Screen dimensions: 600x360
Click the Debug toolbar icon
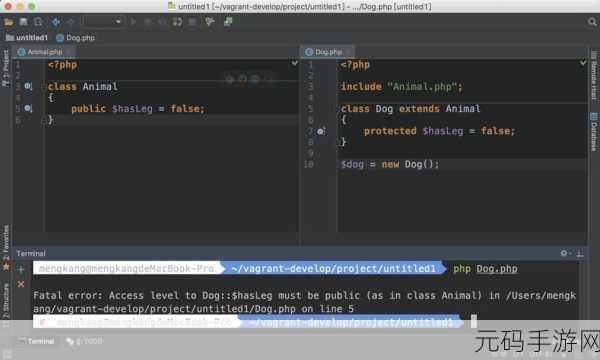point(147,22)
